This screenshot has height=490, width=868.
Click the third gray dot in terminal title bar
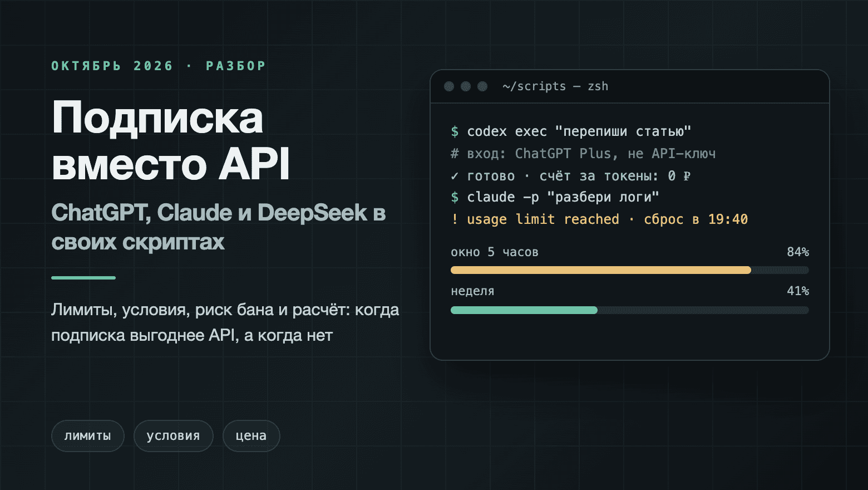[x=482, y=86]
